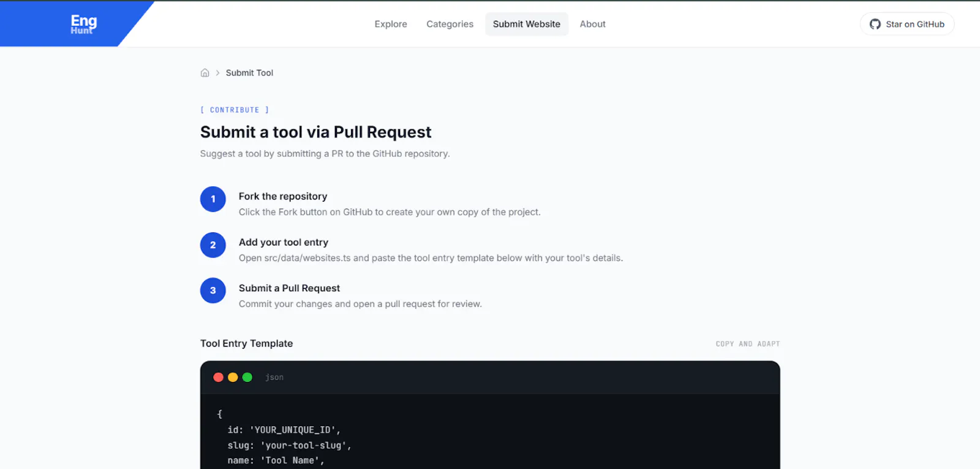Click the green dot in code window
980x469 pixels.
(247, 377)
